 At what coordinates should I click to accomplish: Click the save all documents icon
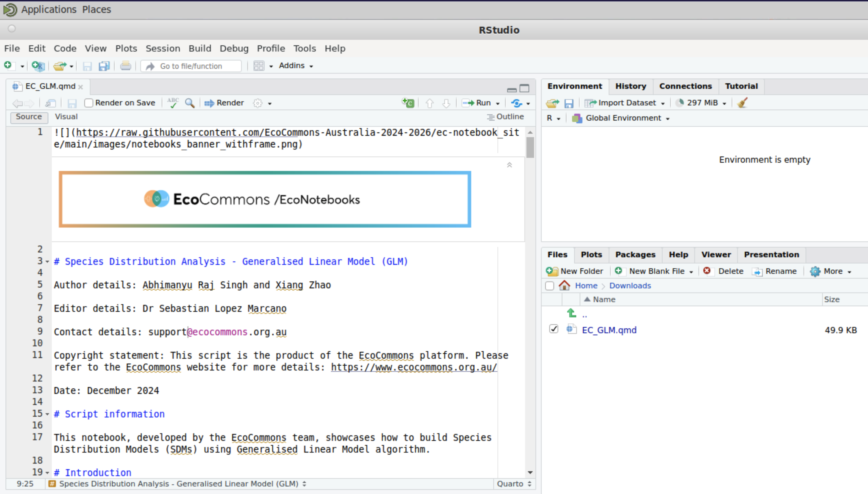click(x=104, y=66)
